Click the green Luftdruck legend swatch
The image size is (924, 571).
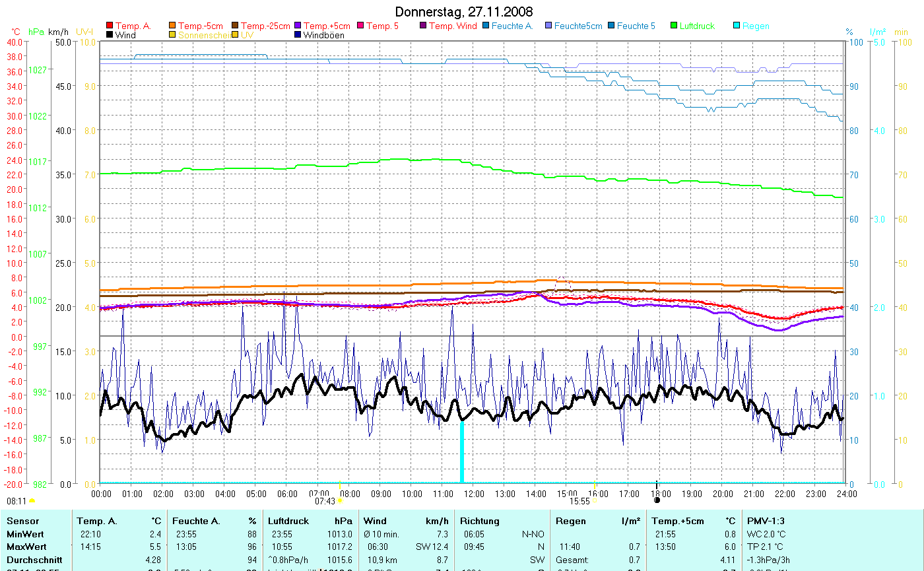coord(675,26)
